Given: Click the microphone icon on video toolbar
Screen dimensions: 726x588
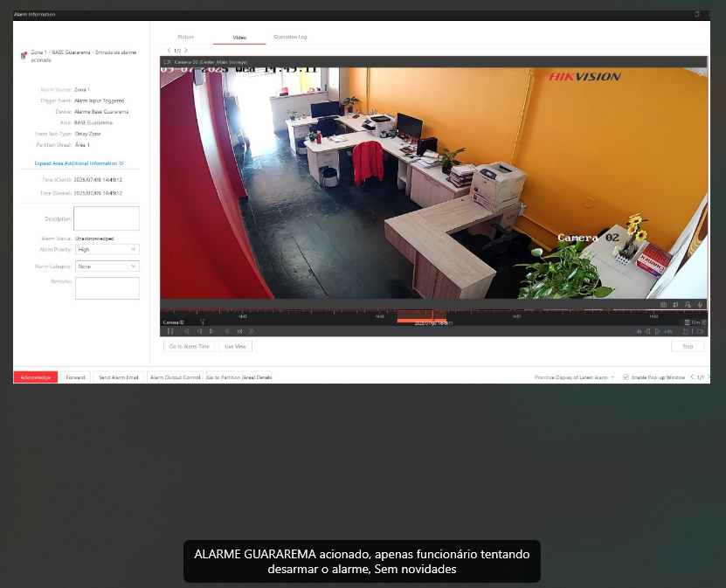Looking at the screenshot, I should (701, 305).
